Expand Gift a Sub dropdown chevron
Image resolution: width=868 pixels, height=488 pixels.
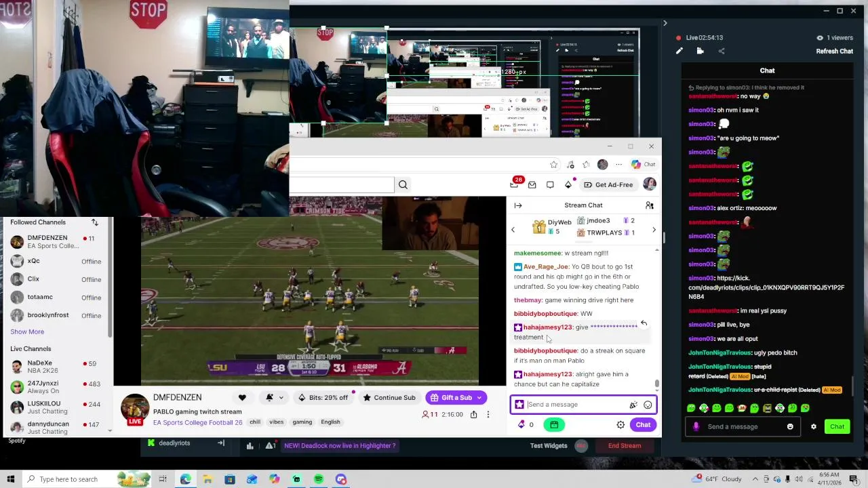coord(479,398)
